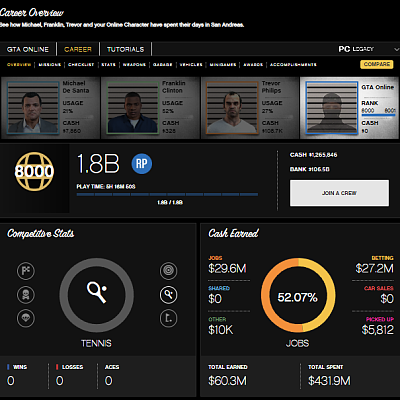400x400 pixels.
Task: Select Trevor Philips character card
Action: [x=250, y=108]
